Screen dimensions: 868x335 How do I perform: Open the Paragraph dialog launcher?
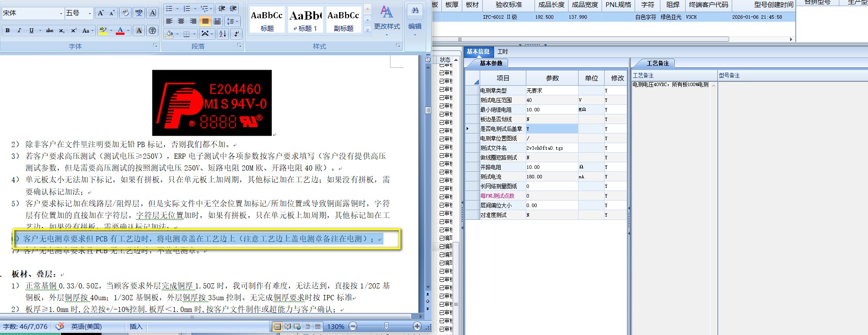click(x=239, y=45)
